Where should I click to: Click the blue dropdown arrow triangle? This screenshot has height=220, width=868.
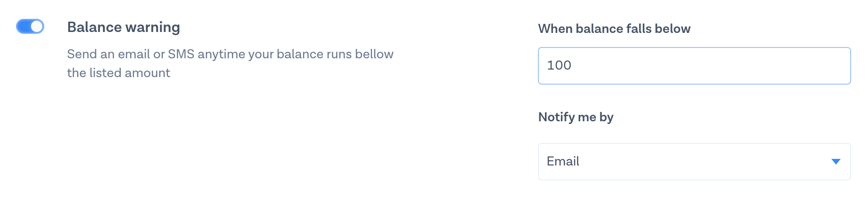click(x=836, y=162)
